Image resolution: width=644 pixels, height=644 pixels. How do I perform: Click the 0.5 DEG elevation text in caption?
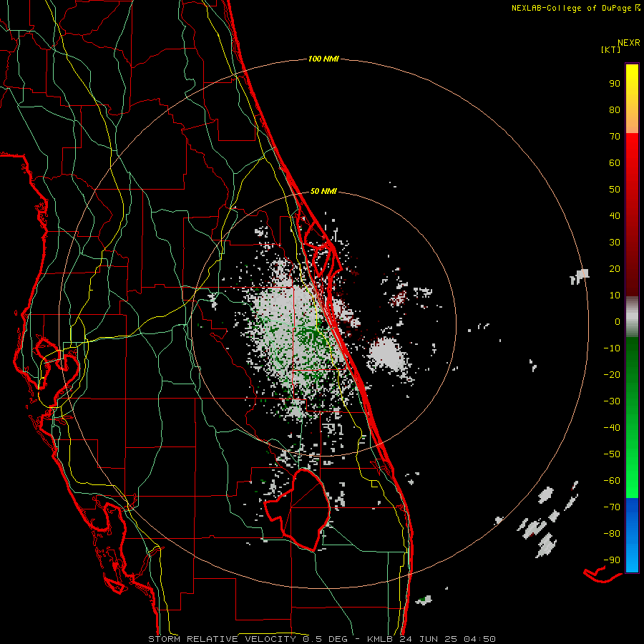[326, 639]
